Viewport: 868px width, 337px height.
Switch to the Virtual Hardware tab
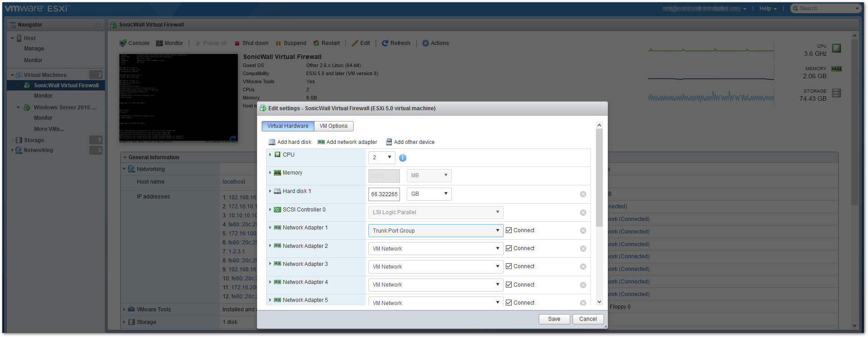[x=288, y=126]
